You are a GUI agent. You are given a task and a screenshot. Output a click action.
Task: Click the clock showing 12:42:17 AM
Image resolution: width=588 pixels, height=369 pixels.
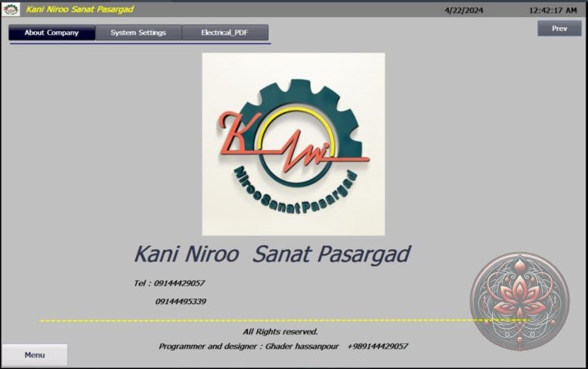pyautogui.click(x=552, y=10)
